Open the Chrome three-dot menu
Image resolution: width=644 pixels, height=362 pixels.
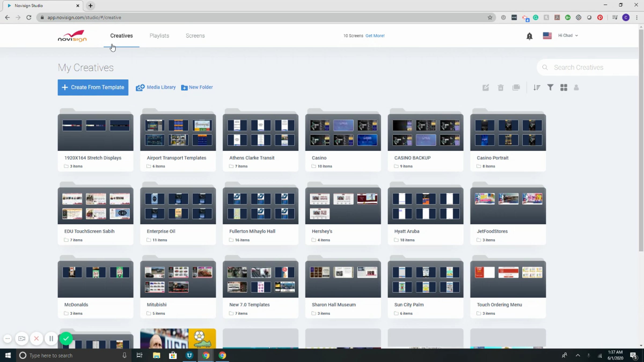[x=637, y=17]
